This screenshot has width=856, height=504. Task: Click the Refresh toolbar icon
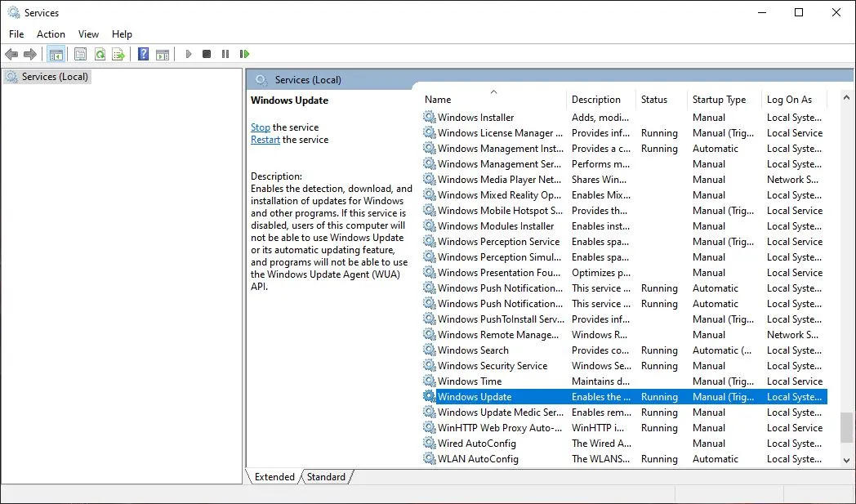point(100,54)
